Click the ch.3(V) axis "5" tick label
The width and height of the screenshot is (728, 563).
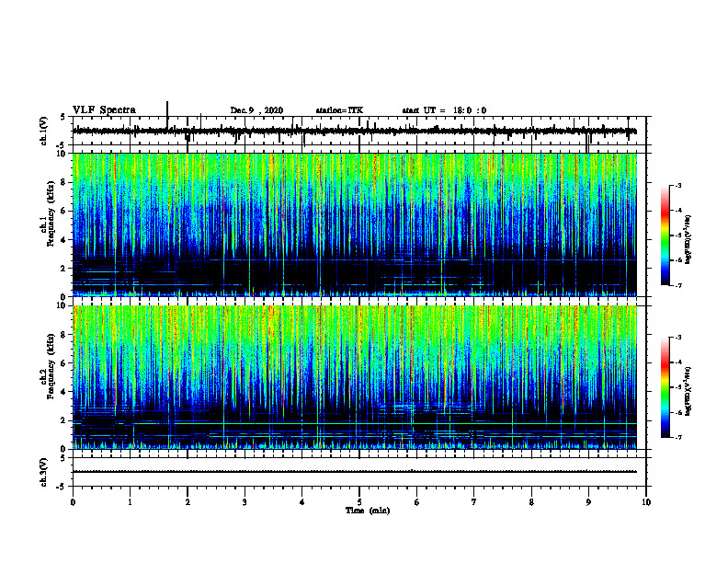[x=63, y=458]
